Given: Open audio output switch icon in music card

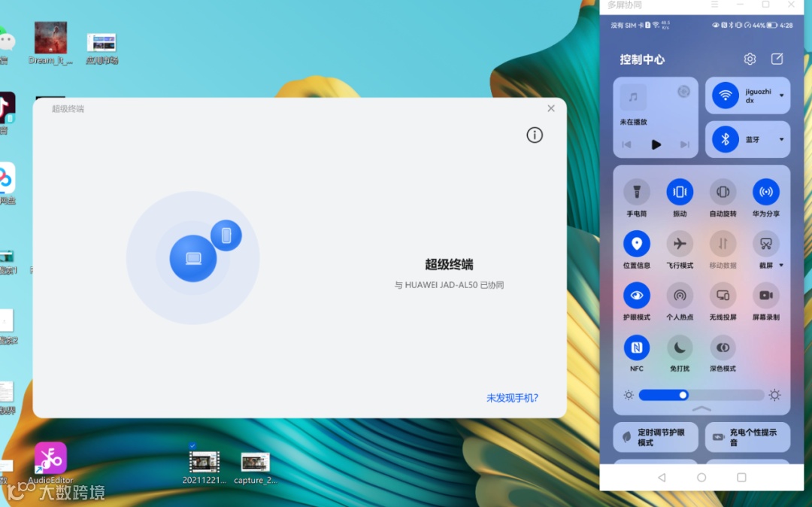Looking at the screenshot, I should 683,92.
